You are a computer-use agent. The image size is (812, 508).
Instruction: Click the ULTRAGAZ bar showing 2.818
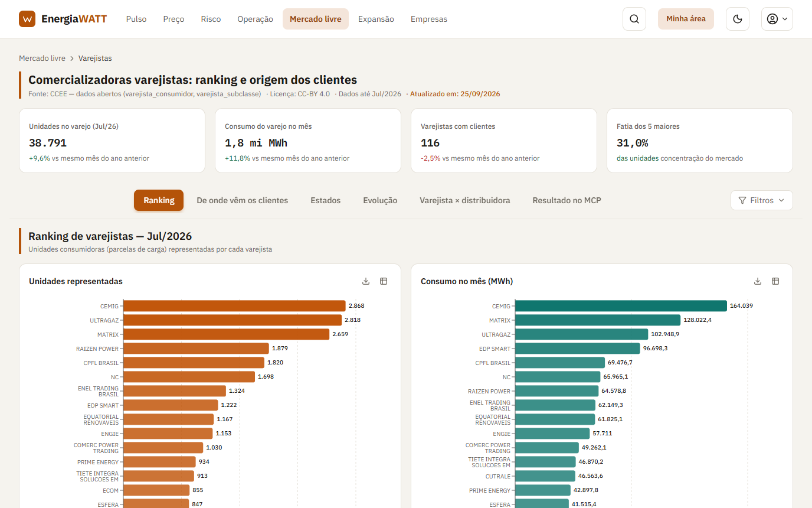233,320
